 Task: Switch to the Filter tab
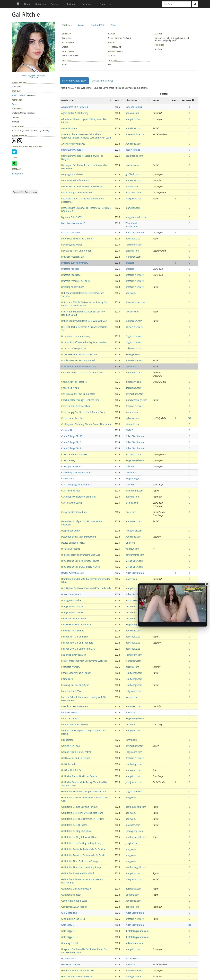click(x=113, y=25)
